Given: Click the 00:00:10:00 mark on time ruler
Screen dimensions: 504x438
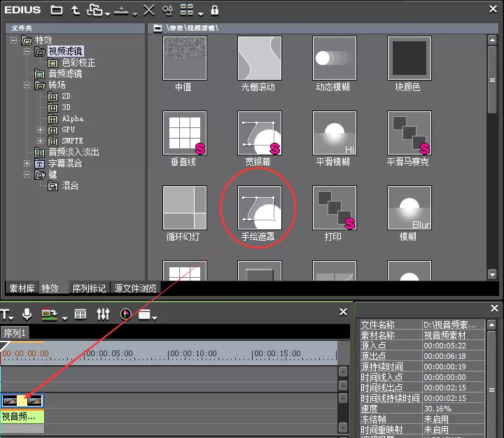Looking at the screenshot, I should click(193, 353).
